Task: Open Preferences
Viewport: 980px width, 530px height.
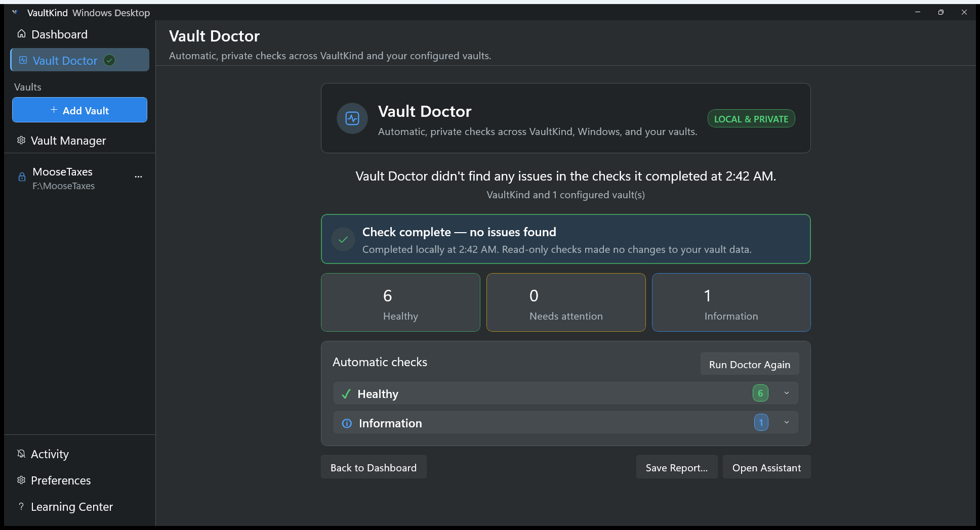Action: coord(79,480)
